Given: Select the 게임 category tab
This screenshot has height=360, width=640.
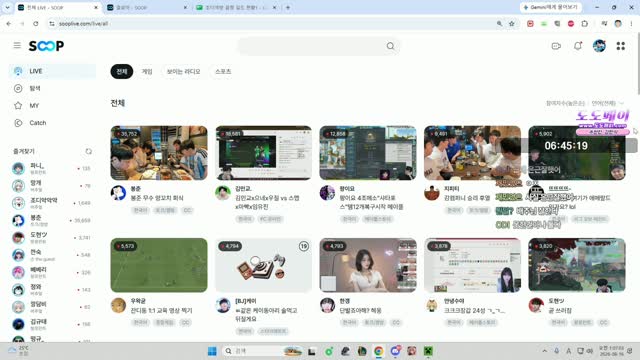Looking at the screenshot, I should point(147,71).
